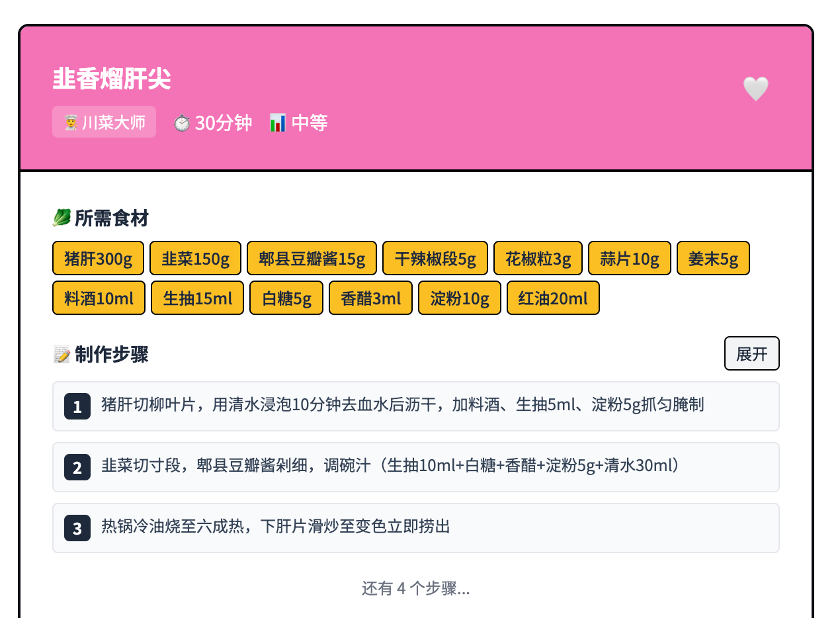Screen dimensions: 840x618
Task: Click the step number 2 badge
Action: click(x=77, y=467)
